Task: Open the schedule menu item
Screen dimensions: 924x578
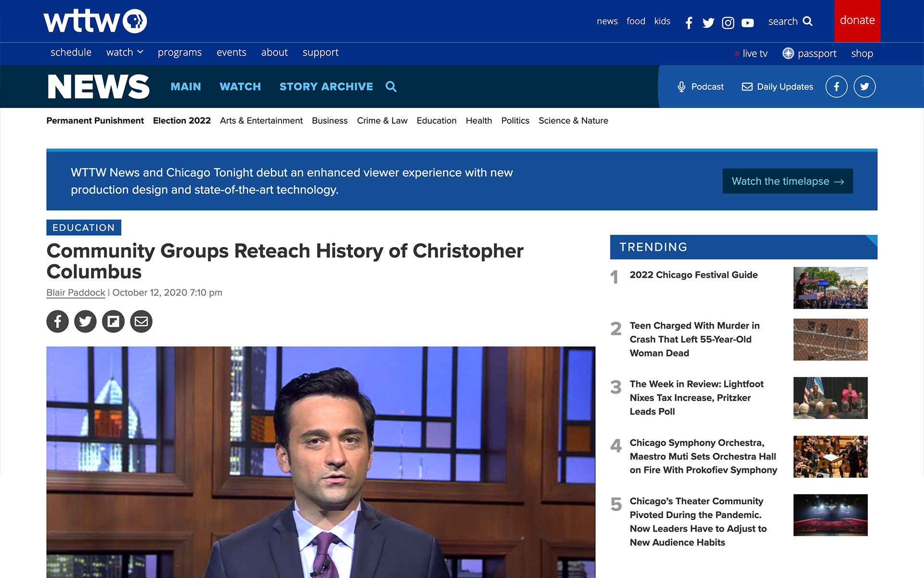Action: 71,52
